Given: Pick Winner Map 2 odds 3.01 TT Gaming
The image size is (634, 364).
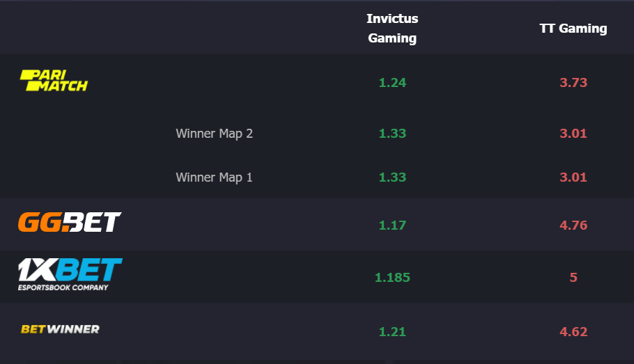Looking at the screenshot, I should point(573,134).
